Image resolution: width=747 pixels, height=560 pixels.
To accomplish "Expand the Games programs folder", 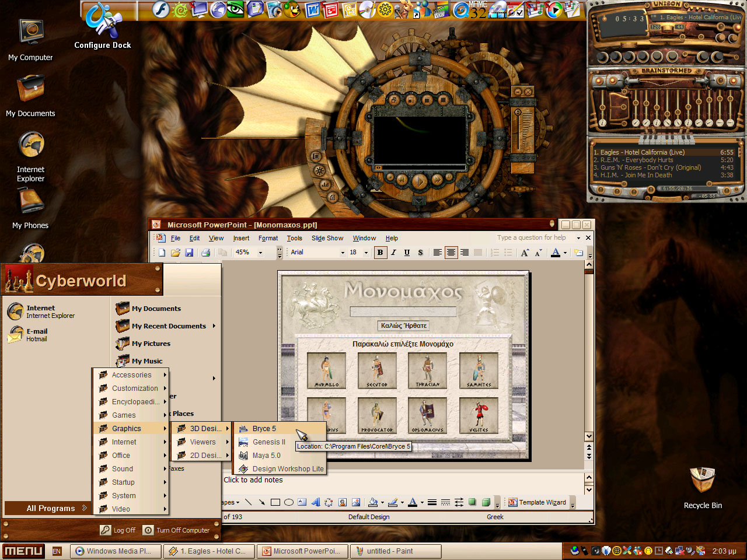I will tap(131, 415).
